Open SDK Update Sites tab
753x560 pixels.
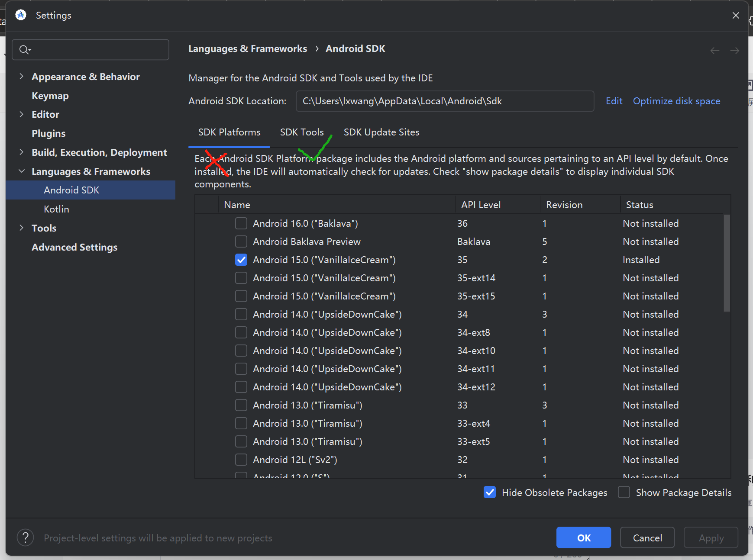tap(381, 132)
